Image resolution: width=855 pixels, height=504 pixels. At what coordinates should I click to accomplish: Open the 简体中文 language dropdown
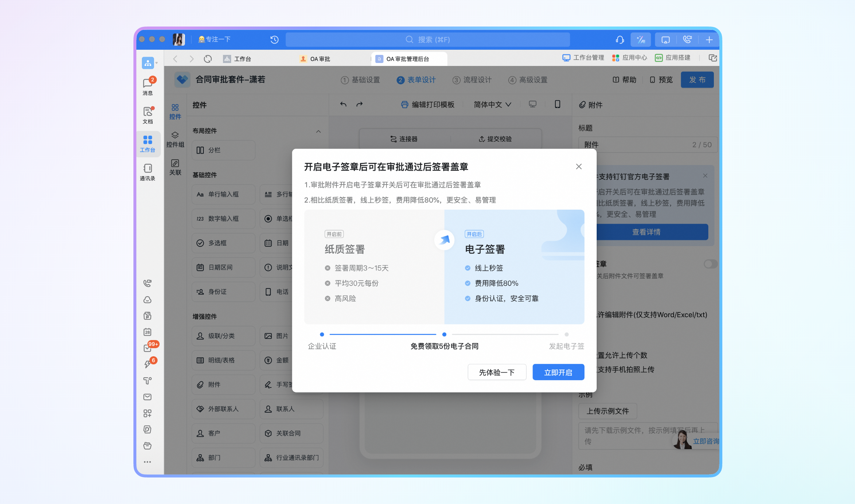[492, 105]
